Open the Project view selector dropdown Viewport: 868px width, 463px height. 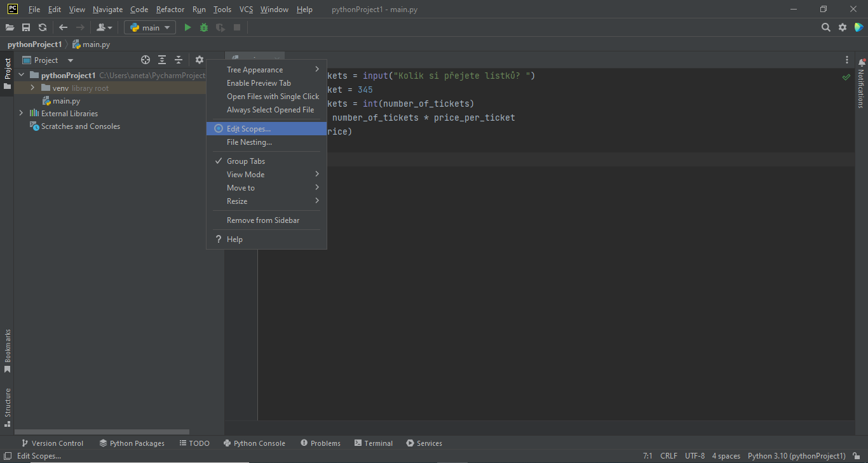(x=69, y=59)
